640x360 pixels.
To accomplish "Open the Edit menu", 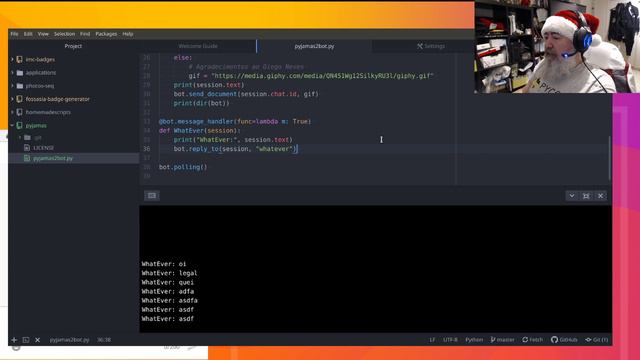I will pos(28,34).
